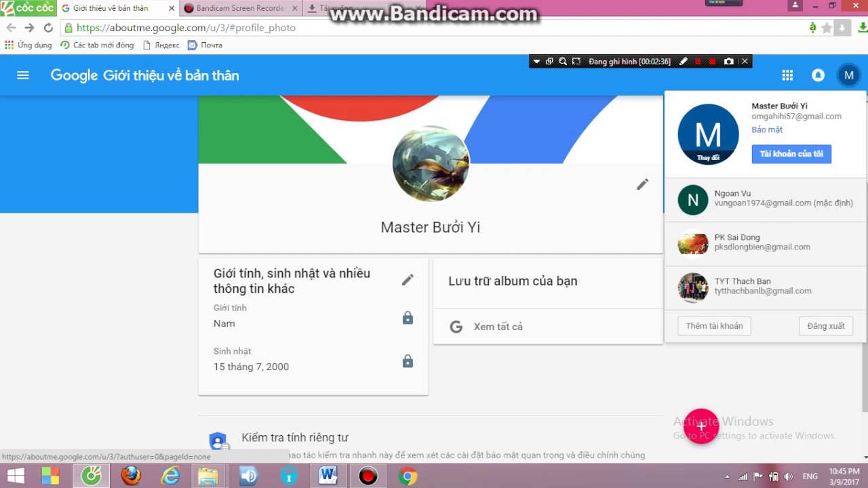Click Xem tất cả album link

coord(498,327)
